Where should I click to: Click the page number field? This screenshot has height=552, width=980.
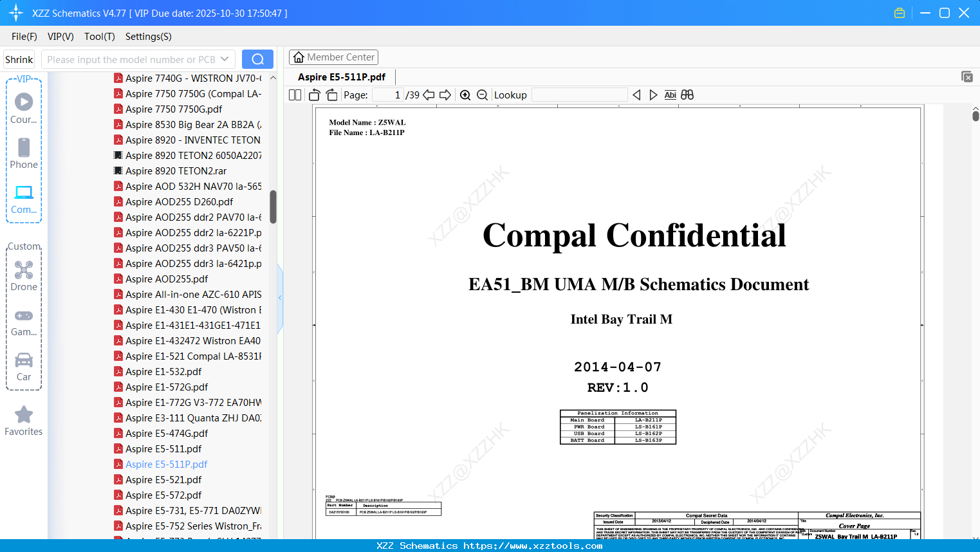(388, 95)
